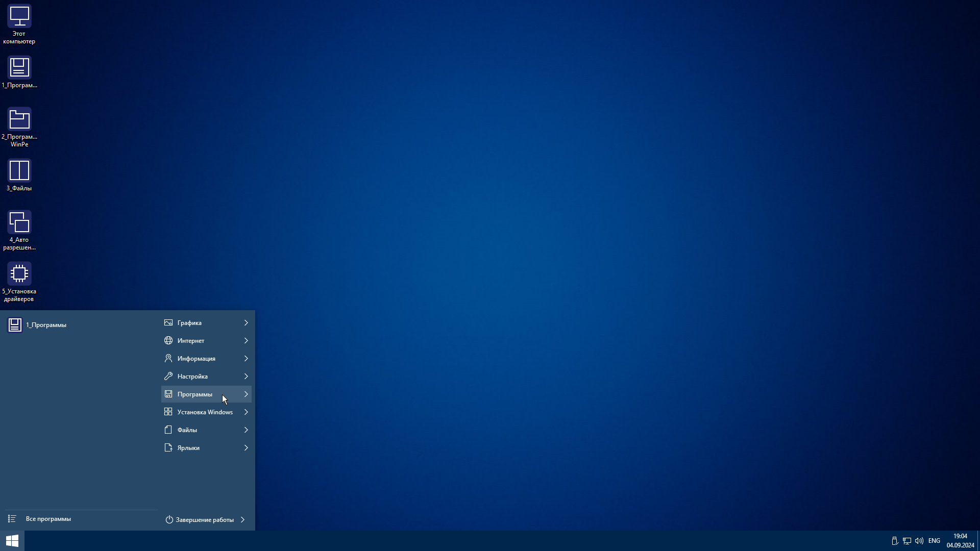This screenshot has height=551, width=980.
Task: Open the network tray icon
Action: [x=907, y=541]
